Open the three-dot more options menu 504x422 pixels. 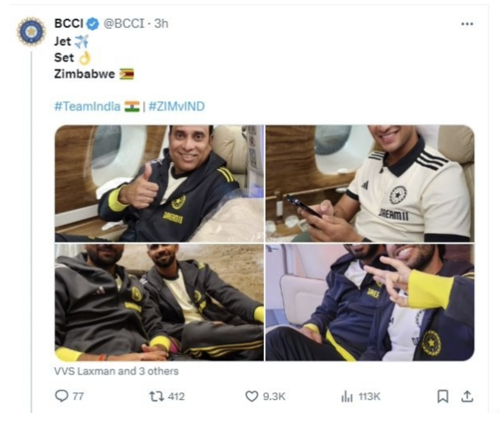(x=467, y=24)
